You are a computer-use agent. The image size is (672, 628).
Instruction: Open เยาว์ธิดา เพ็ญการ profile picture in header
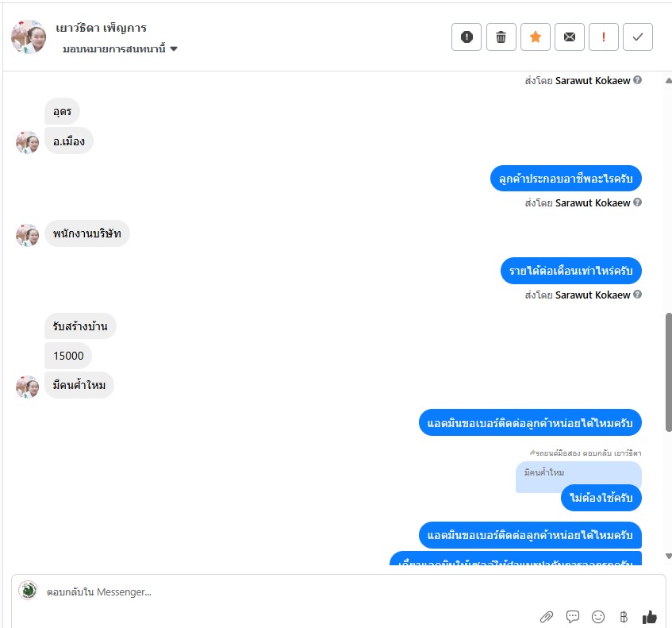pyautogui.click(x=29, y=37)
